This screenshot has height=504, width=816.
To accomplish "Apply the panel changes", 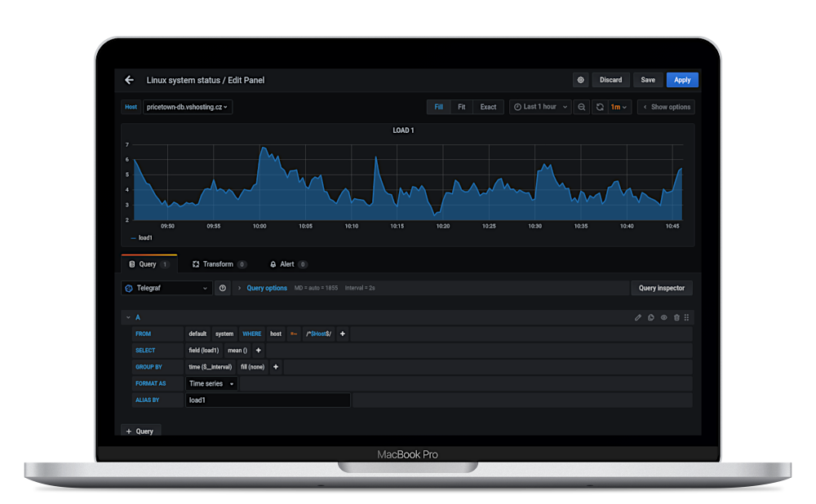I will [x=682, y=80].
